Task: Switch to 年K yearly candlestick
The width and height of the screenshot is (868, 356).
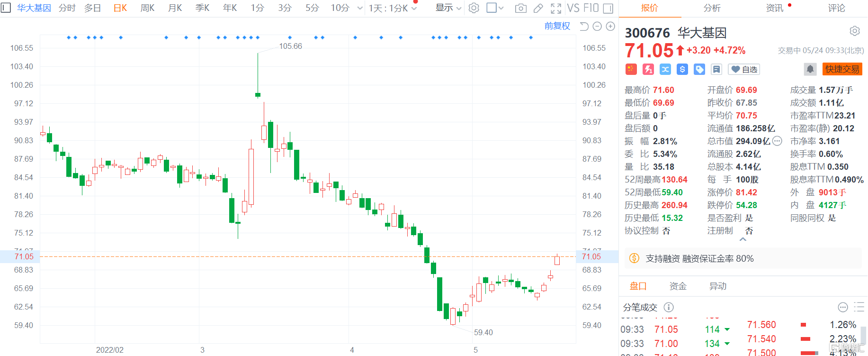Action: tap(230, 8)
